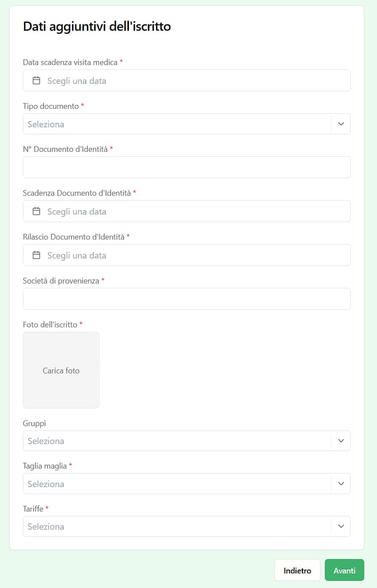Click calendar icon in Scadenza Documento d'Identità field
This screenshot has height=588, width=377.
[x=36, y=211]
